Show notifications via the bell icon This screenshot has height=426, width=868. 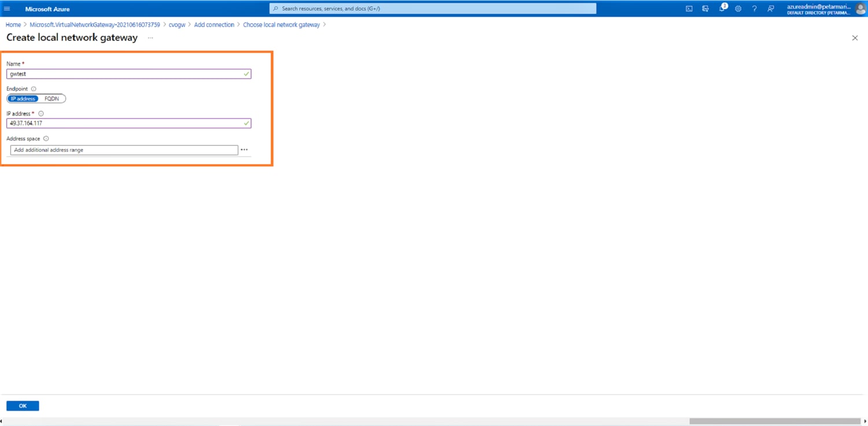[722, 9]
